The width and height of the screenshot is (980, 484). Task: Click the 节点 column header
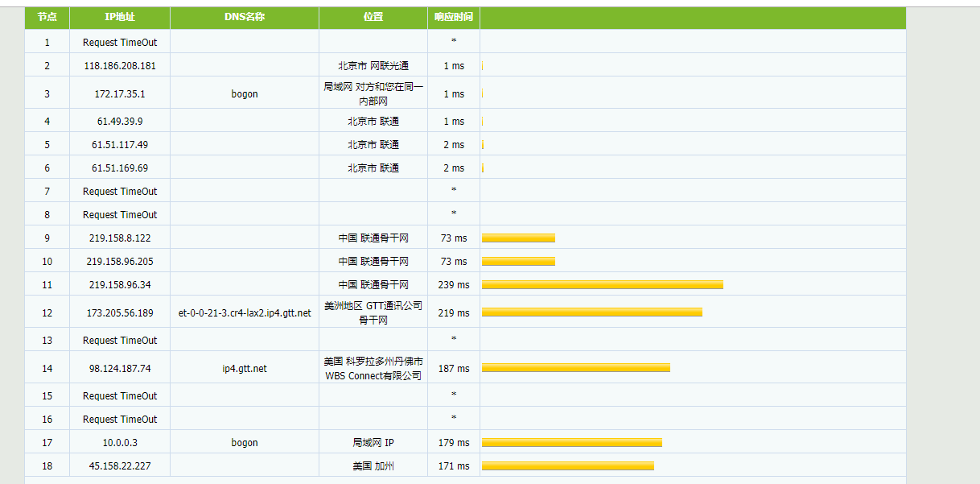click(x=47, y=17)
